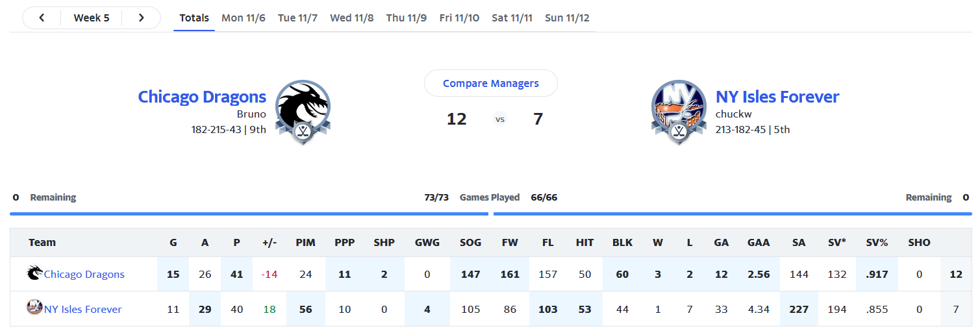Viewport: 980px width, 333px height.
Task: Click Chicago Dragons games played progress bar
Action: [249, 213]
